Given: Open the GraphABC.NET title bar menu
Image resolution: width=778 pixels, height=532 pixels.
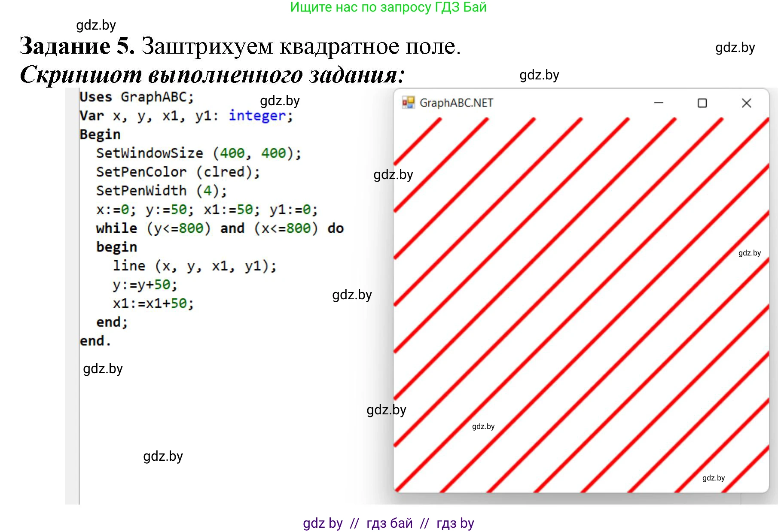Looking at the screenshot, I should (457, 103).
